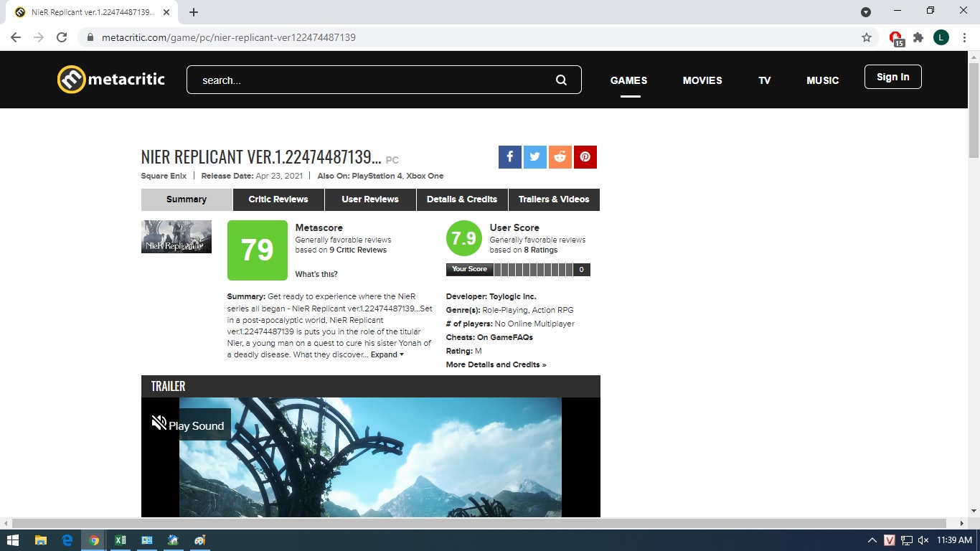Set a rating on the Your Score bar
Image resolution: width=980 pixels, height=551 pixels.
click(533, 270)
